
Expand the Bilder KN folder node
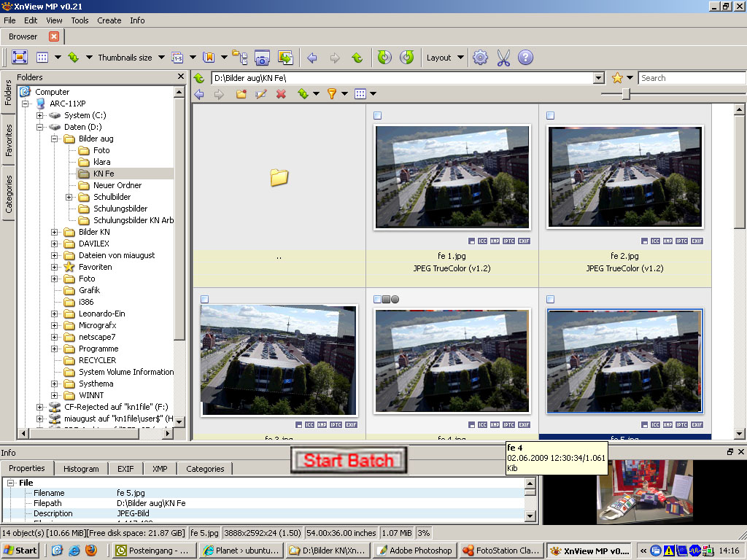click(54, 233)
